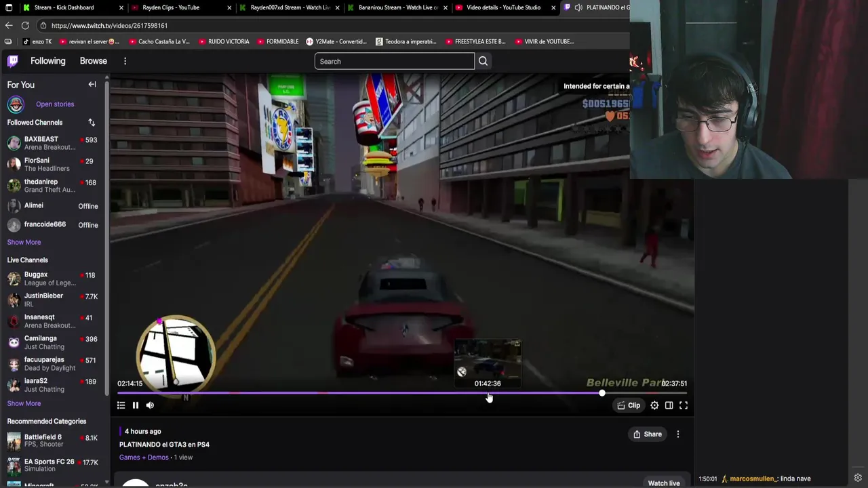Open thedanirep channel in the sidebar
The width and height of the screenshot is (868, 488).
pyautogui.click(x=52, y=186)
